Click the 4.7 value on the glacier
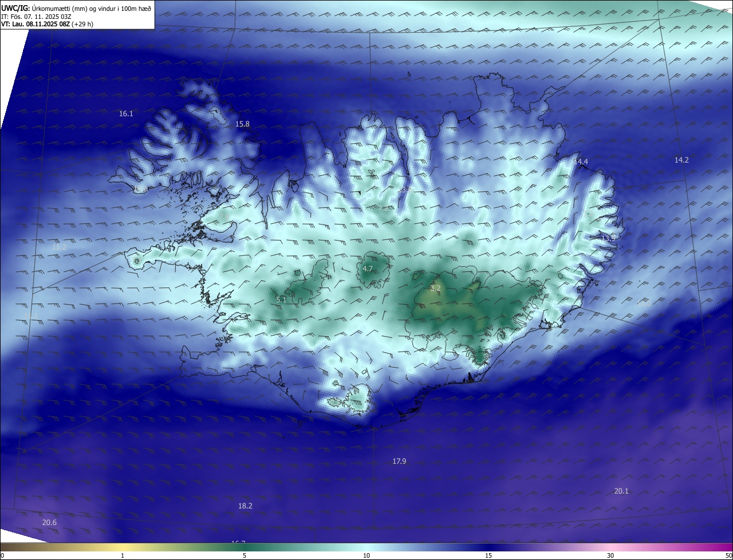The image size is (733, 560). (x=368, y=269)
